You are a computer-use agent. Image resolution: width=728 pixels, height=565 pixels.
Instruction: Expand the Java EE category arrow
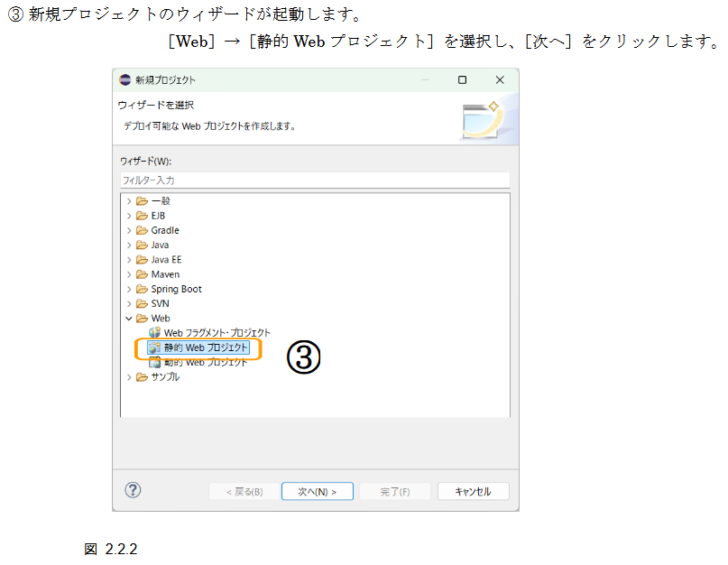tap(129, 260)
